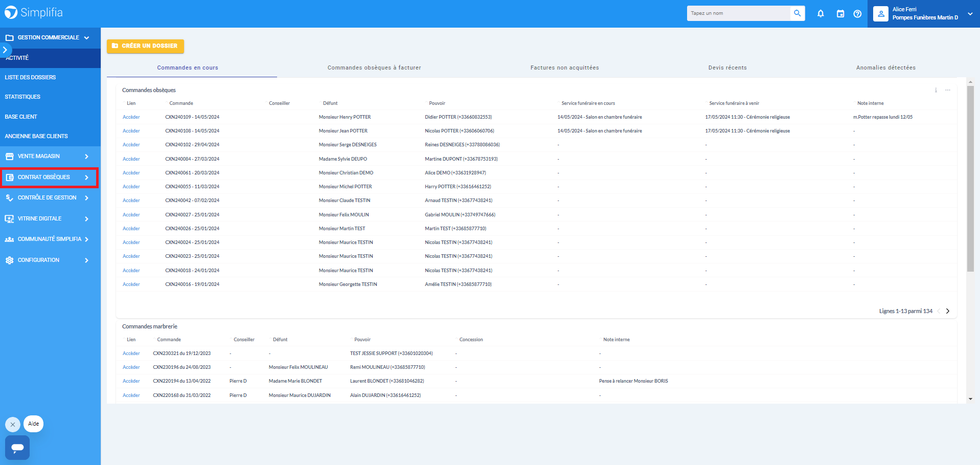Close the Aide help bubble
This screenshot has height=465, width=980.
pyautogui.click(x=13, y=425)
